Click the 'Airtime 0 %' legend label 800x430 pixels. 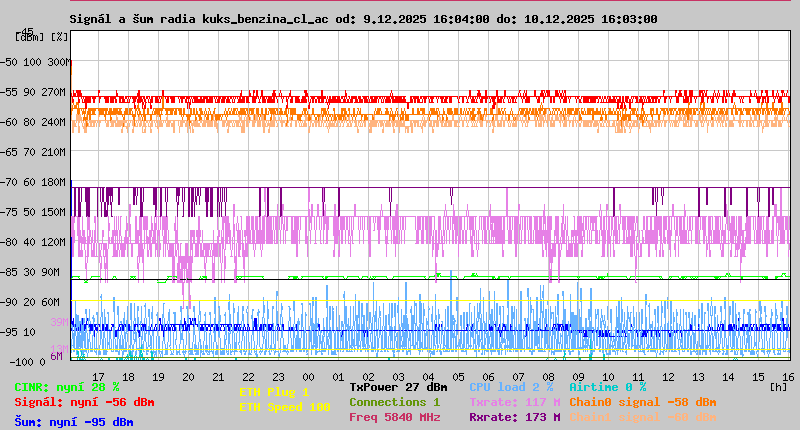pos(608,387)
